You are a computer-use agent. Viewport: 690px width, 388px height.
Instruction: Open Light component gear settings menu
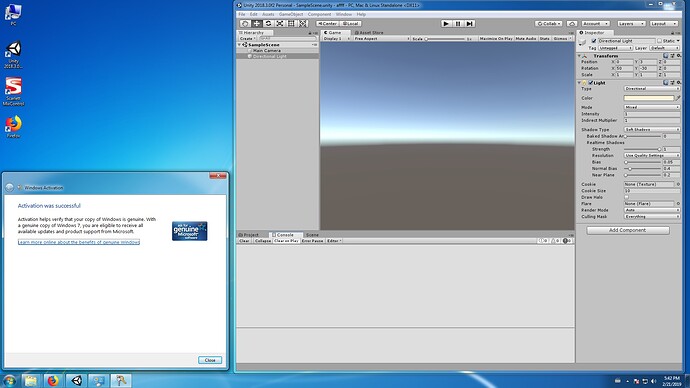[679, 82]
